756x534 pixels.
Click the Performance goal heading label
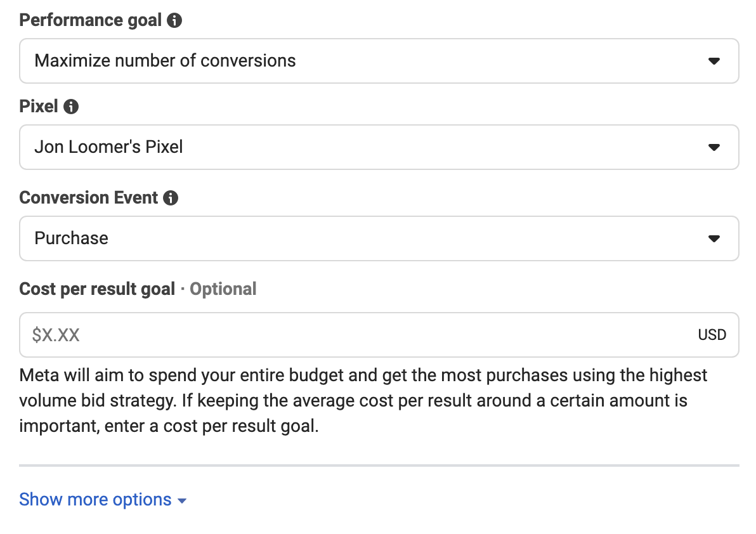pyautogui.click(x=90, y=20)
